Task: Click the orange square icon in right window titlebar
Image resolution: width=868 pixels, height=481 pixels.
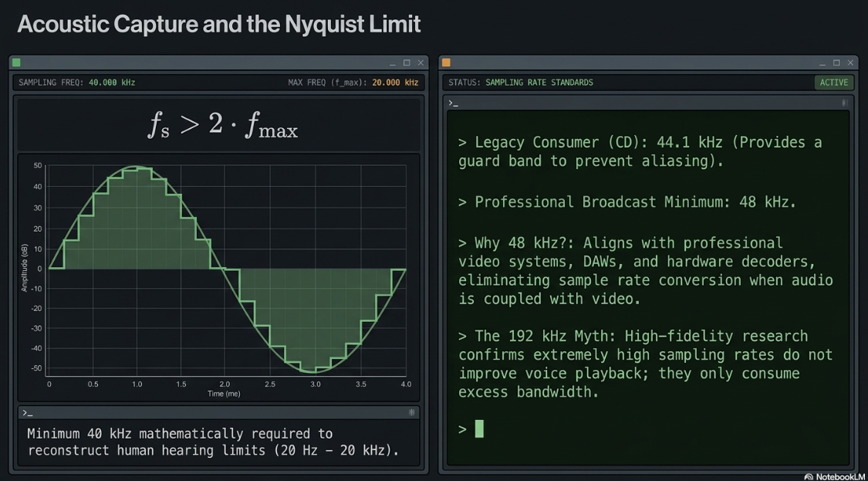Action: (446, 63)
